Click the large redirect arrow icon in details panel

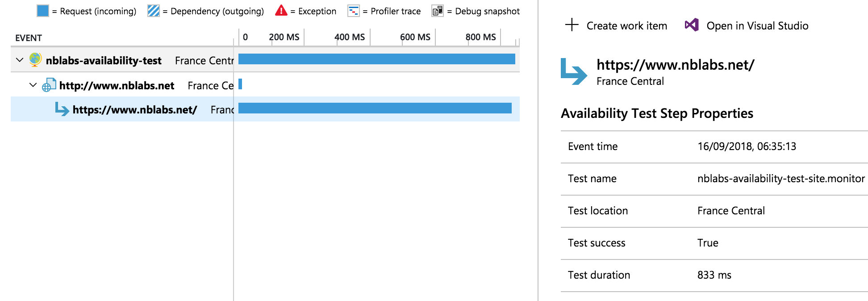coord(574,71)
